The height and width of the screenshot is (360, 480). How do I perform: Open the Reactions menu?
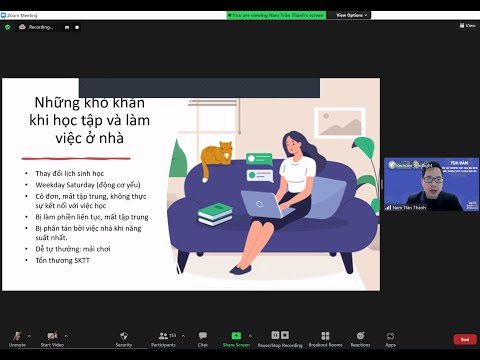(360, 339)
